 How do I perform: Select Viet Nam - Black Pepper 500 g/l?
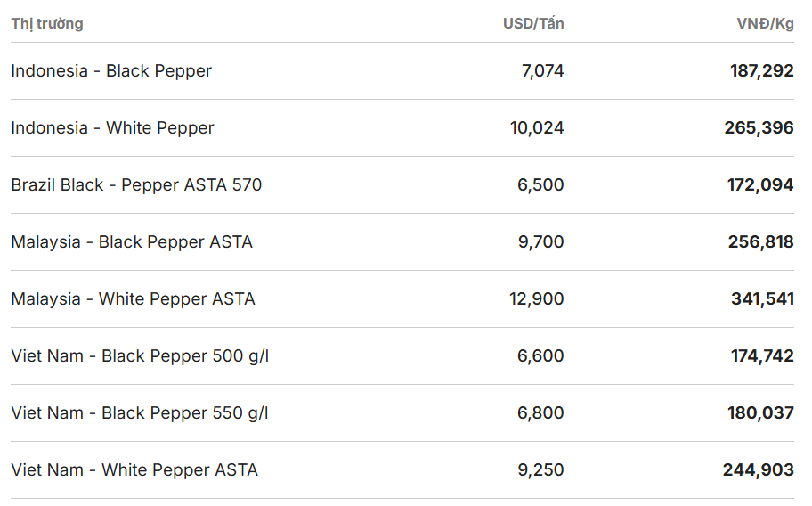pos(140,355)
